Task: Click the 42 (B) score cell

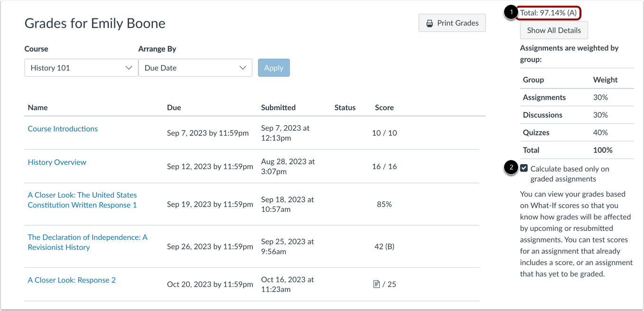Action: (x=384, y=246)
